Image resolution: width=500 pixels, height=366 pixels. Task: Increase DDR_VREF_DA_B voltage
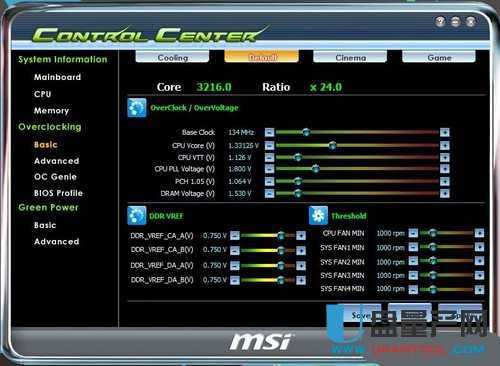(301, 280)
